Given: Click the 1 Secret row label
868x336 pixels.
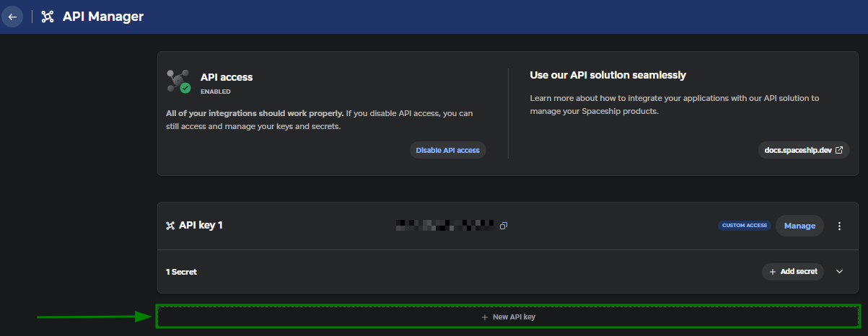Looking at the screenshot, I should click(x=182, y=272).
